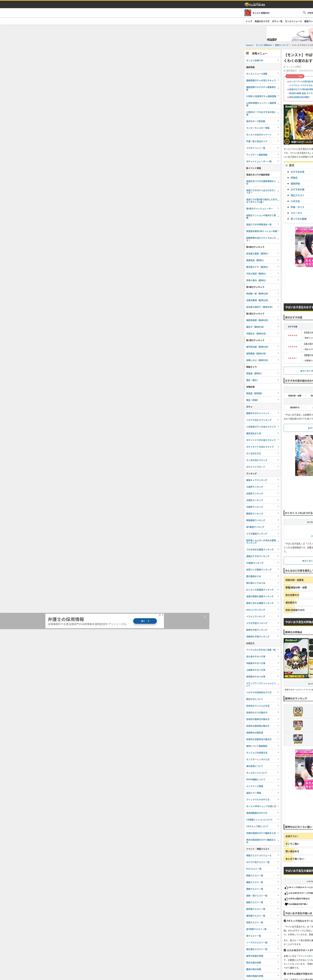
Task: Open the モンストニュース navigation tab
Action: (x=293, y=21)
